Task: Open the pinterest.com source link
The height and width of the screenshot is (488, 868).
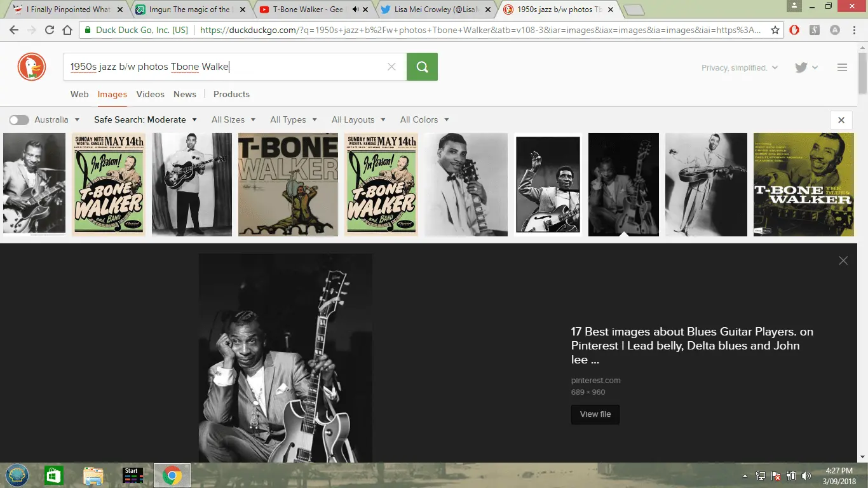Action: tap(595, 380)
